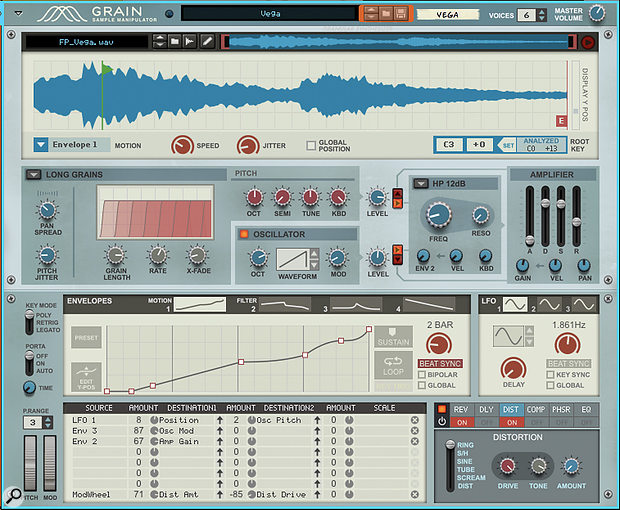Toggle the REV effect ON button
The height and width of the screenshot is (510, 620).
461,422
